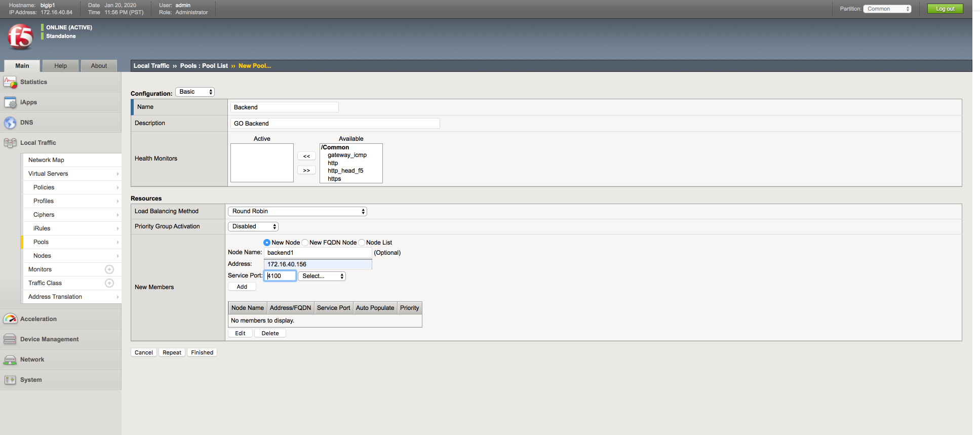980x435 pixels.
Task: Click the plus icon next to Monitors
Action: [109, 269]
